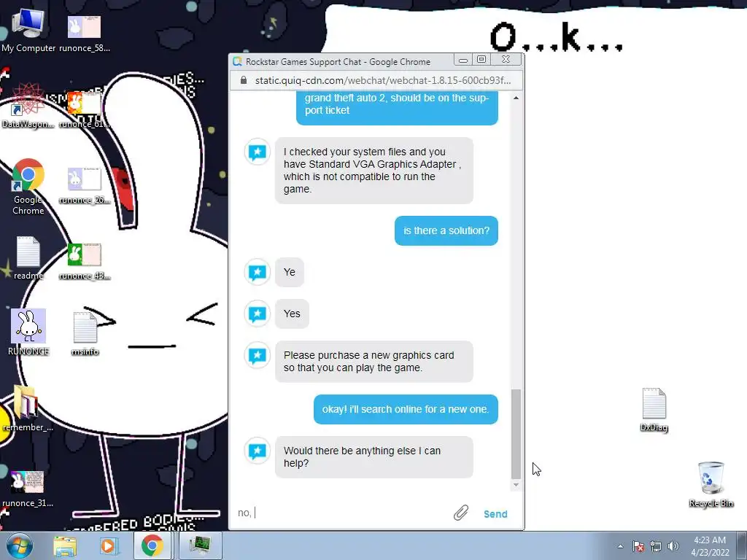Click the taskbar clock showing 4:23 AM
The width and height of the screenshot is (747, 560).
710,546
